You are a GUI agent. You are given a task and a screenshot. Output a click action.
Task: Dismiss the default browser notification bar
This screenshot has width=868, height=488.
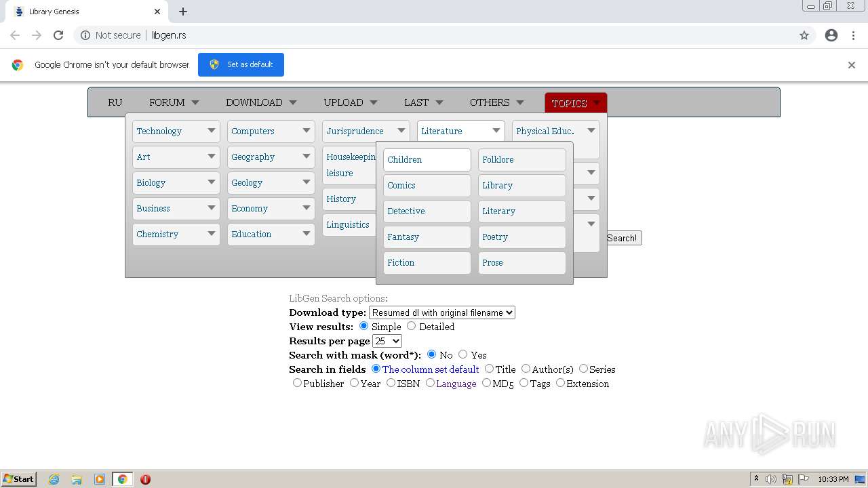[x=852, y=65]
